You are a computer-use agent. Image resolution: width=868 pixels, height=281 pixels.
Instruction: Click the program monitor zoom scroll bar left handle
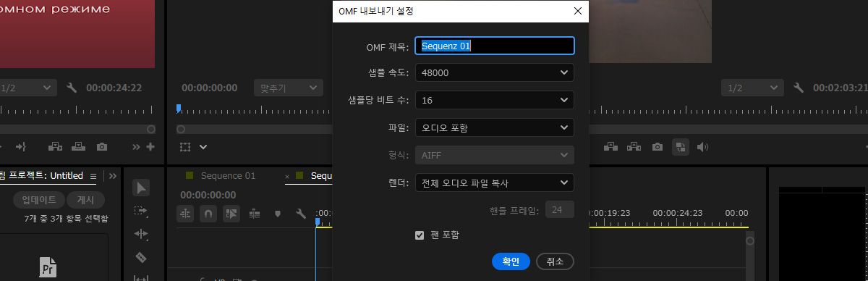181,129
